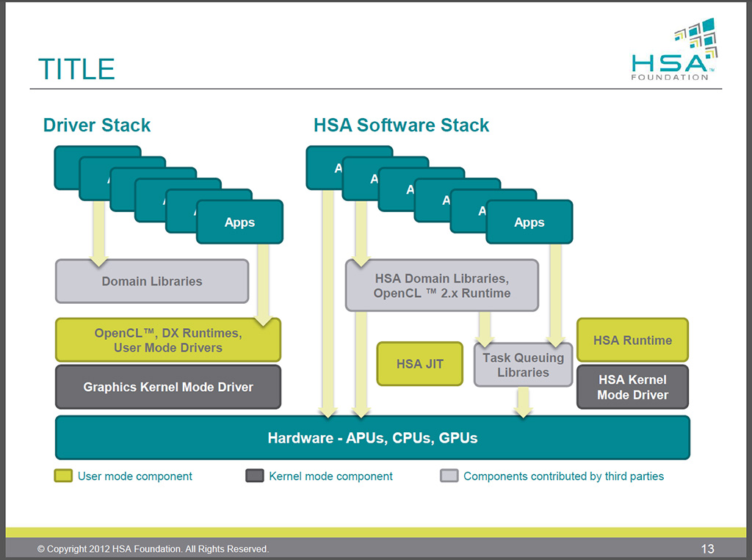
Task: Click the dark gray Kernel mode component swatch
Action: 254,476
